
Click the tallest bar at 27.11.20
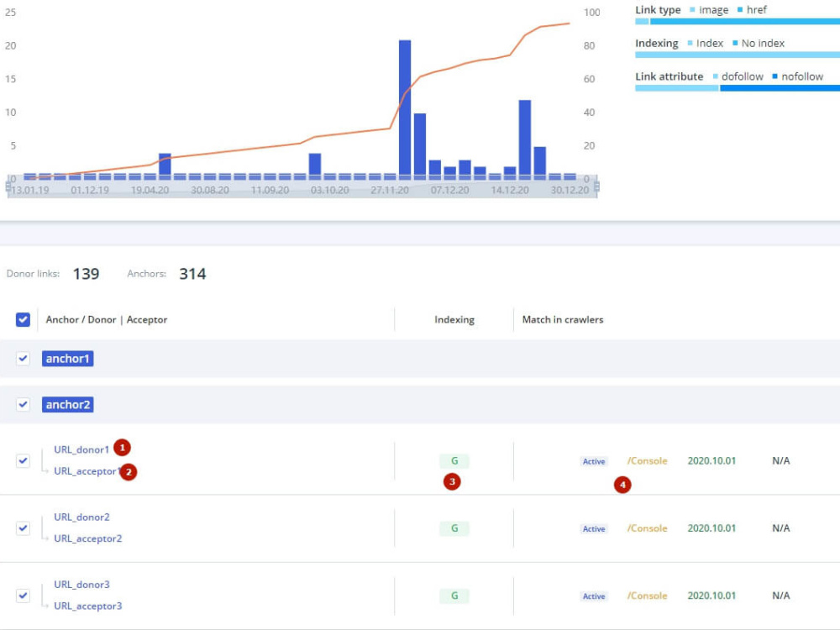click(405, 109)
